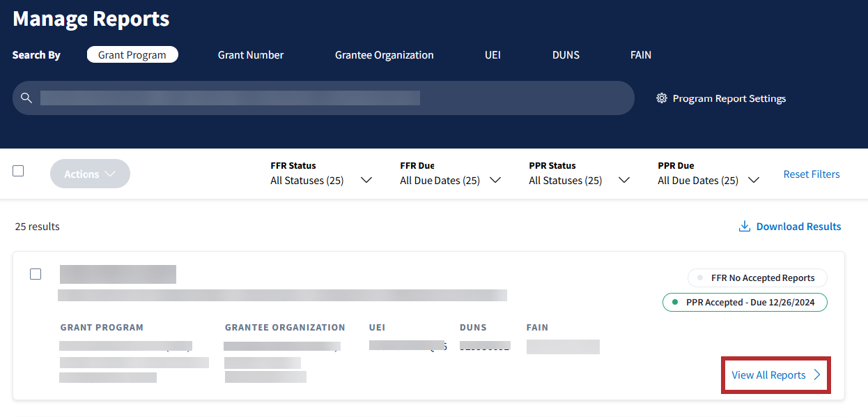Open the Actions dropdown menu
Image resolution: width=868 pixels, height=417 pixels.
tap(90, 174)
